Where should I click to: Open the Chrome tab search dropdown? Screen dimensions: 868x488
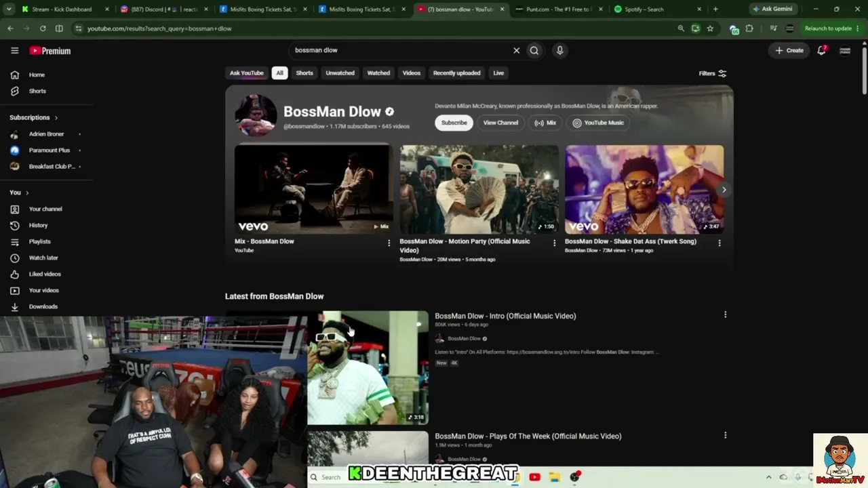[9, 9]
